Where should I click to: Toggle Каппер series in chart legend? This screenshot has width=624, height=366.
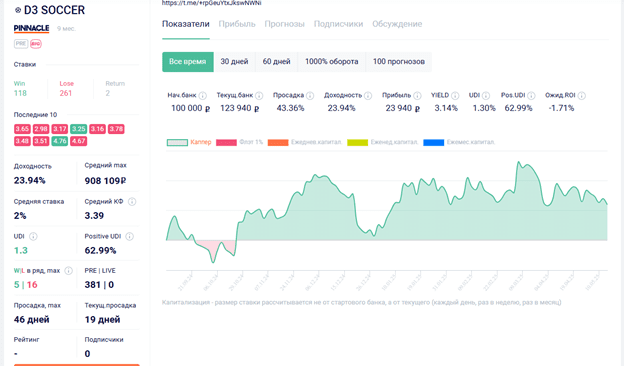[189, 142]
